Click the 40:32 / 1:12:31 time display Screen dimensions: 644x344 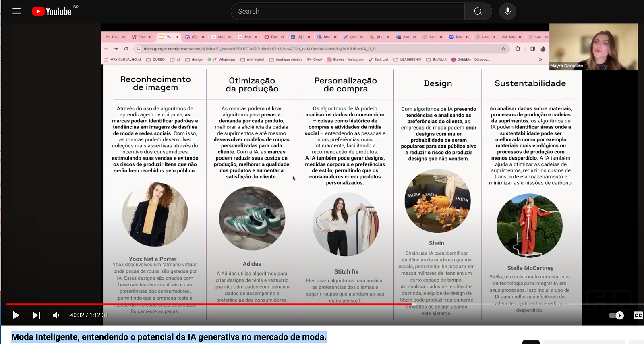(89, 315)
